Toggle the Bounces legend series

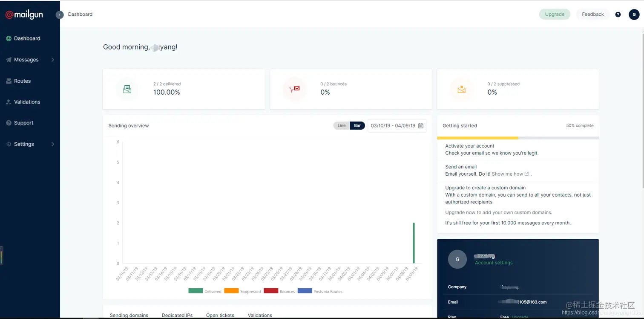click(279, 291)
